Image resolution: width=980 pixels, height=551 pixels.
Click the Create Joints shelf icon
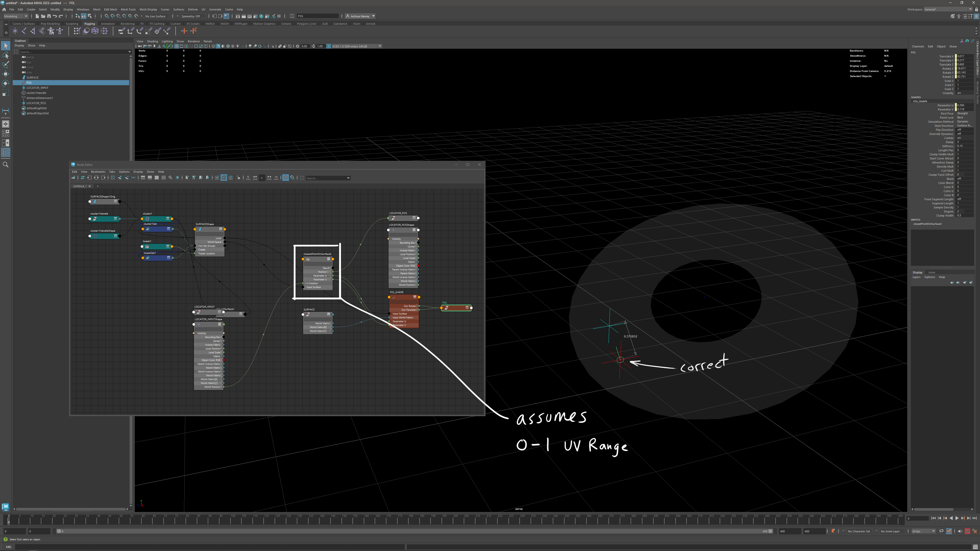(x=23, y=31)
